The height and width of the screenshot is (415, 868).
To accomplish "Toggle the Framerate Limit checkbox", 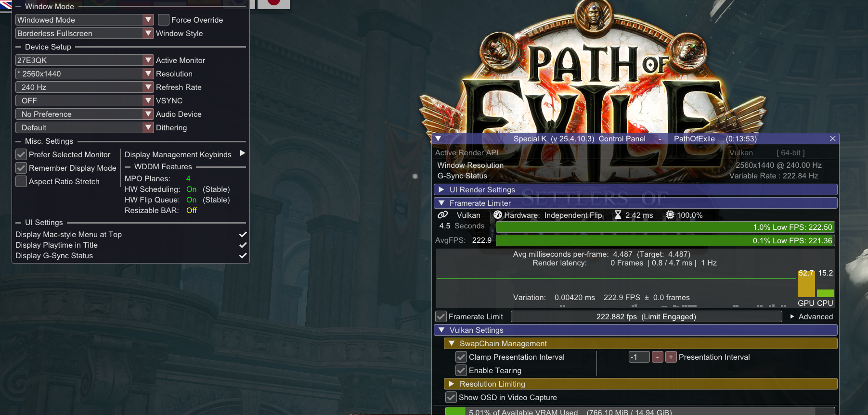I will coord(441,316).
